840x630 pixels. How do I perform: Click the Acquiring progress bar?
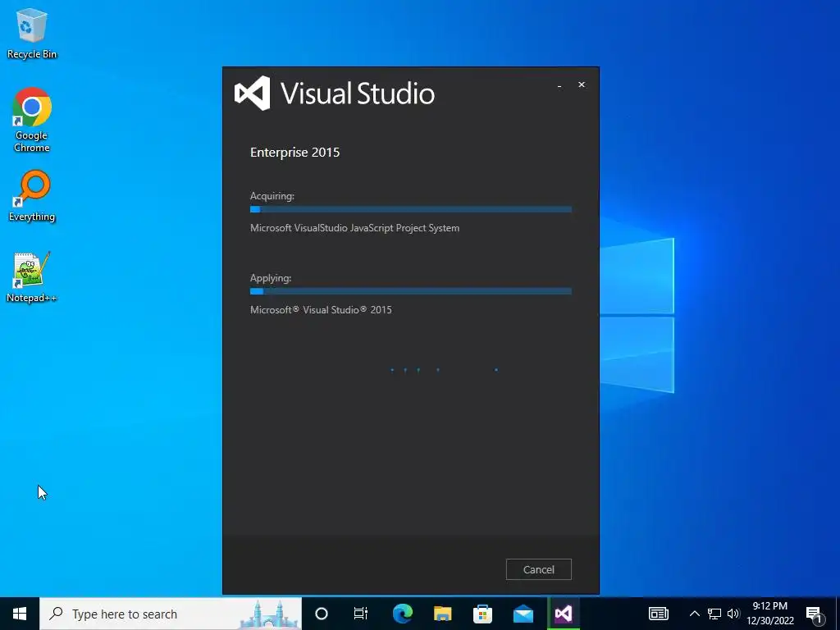411,209
